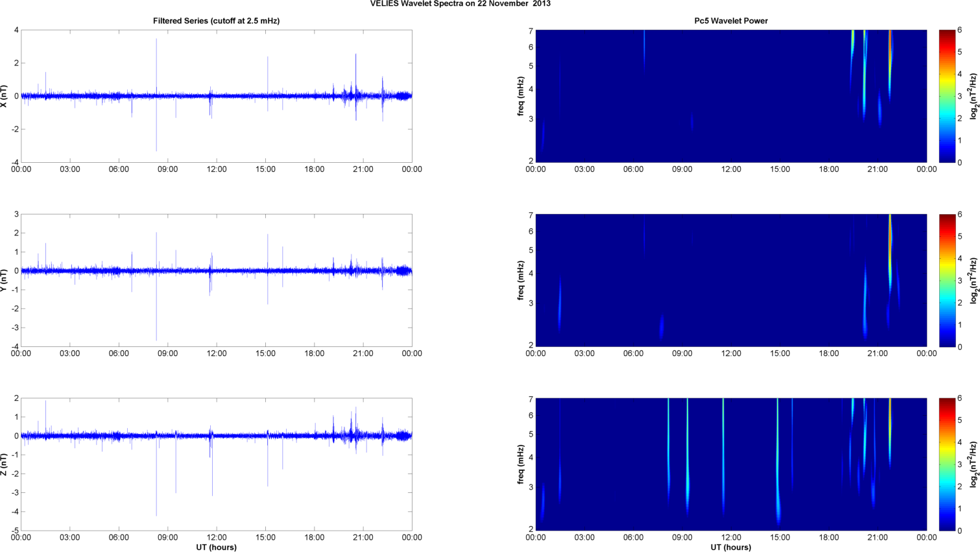
Task: Click freq (mHz) label of X spectrogram
Action: click(520, 96)
